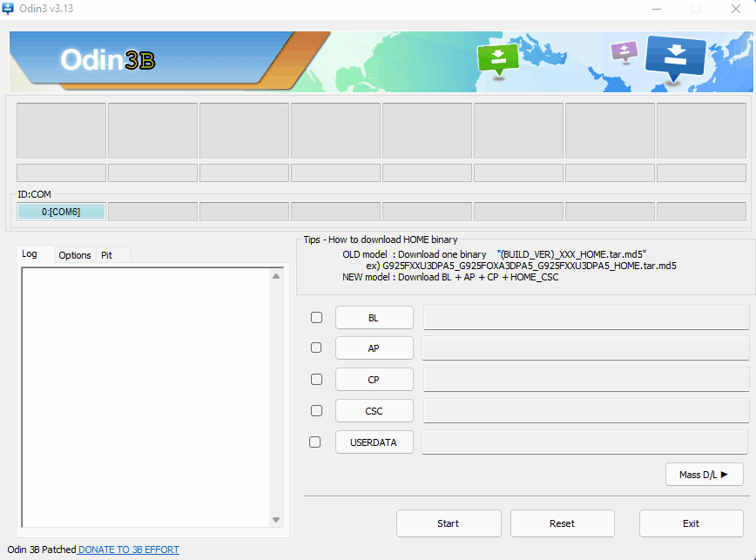
Task: Click the CSC file button
Action: coord(375,410)
